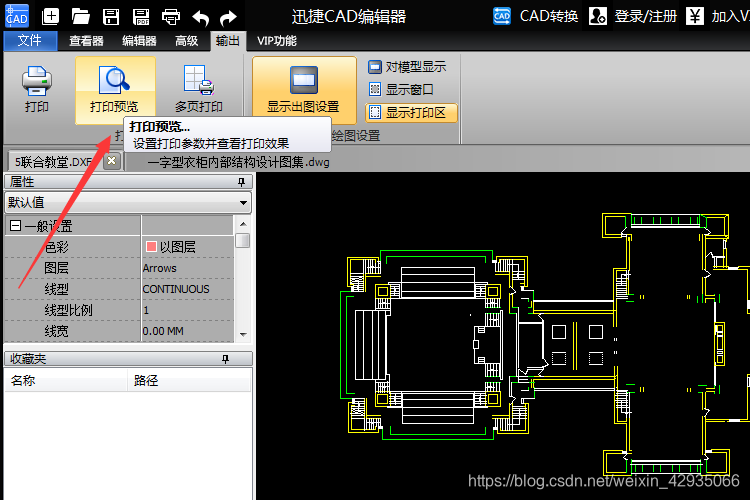This screenshot has height=500, width=750.
Task: Click the 打印 print button in ribbon
Action: 37,89
